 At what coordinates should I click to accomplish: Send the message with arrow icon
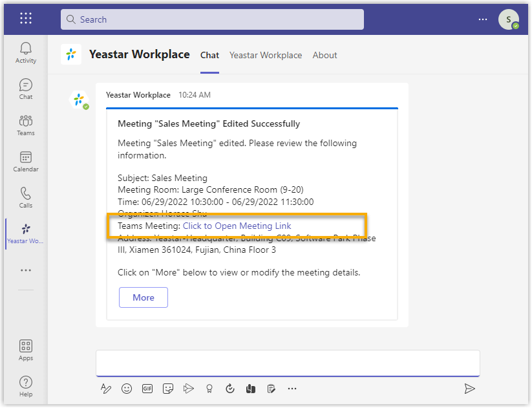click(470, 389)
